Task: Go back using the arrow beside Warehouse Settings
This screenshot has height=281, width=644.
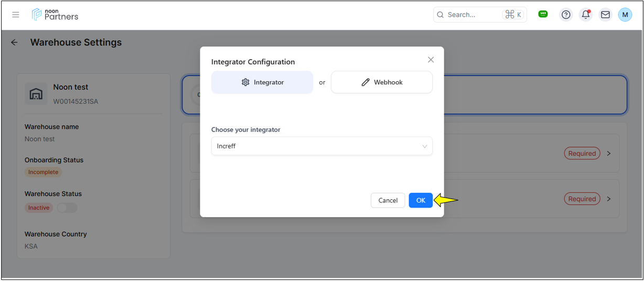Action: [x=14, y=42]
